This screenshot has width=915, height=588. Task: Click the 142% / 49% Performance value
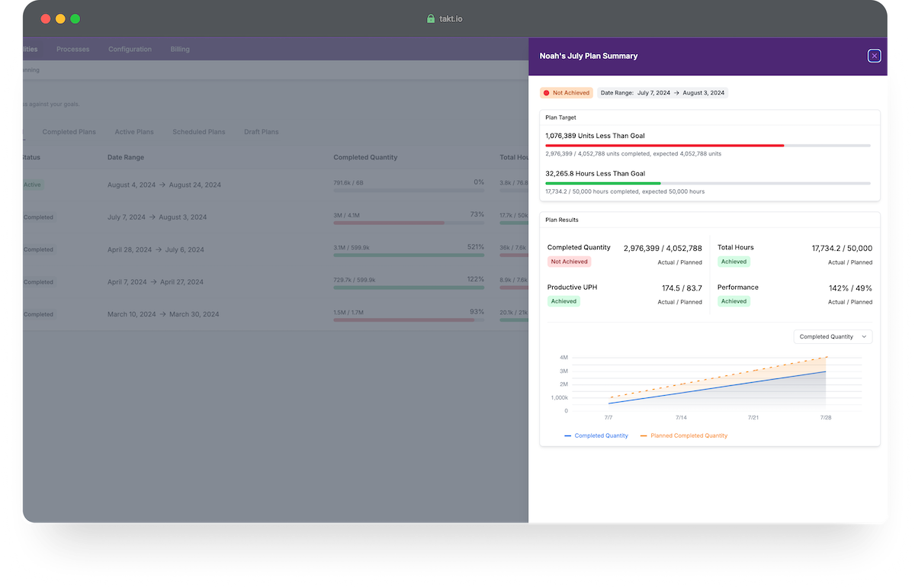click(850, 288)
